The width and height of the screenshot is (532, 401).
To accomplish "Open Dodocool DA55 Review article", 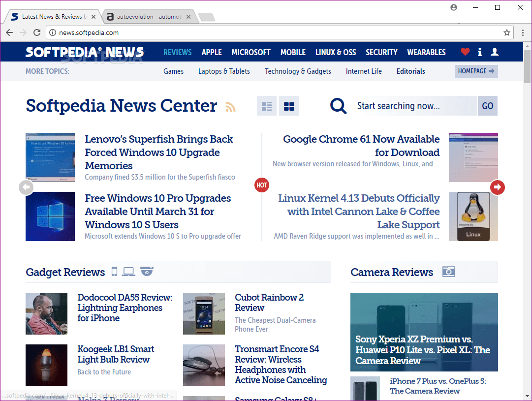I will click(125, 308).
